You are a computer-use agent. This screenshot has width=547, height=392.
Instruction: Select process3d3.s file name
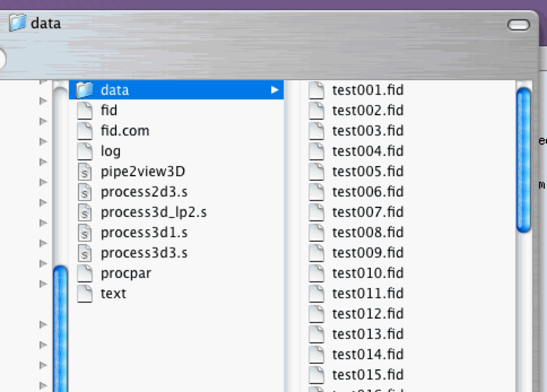click(144, 253)
